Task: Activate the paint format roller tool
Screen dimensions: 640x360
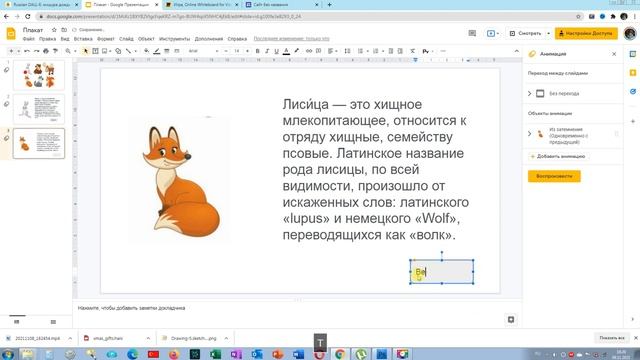Action: point(55,51)
